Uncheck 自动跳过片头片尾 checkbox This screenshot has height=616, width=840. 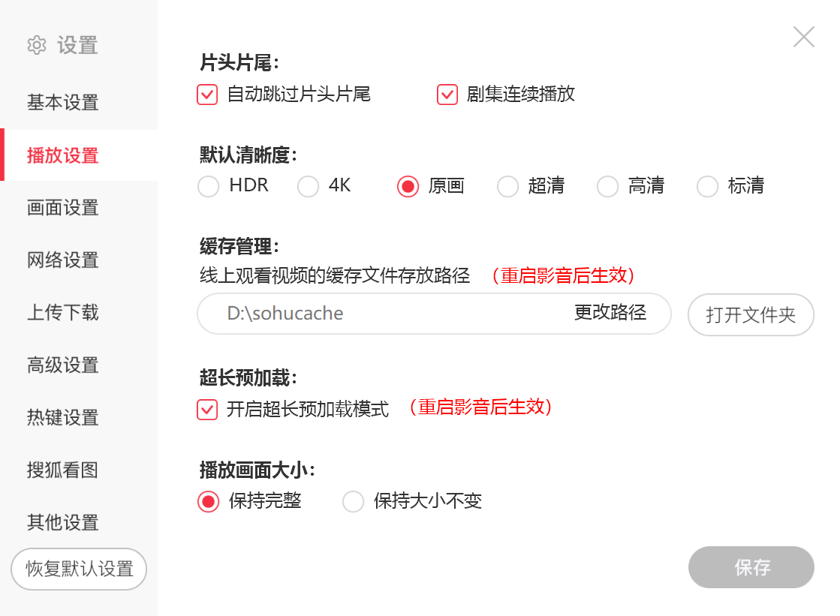pos(206,95)
